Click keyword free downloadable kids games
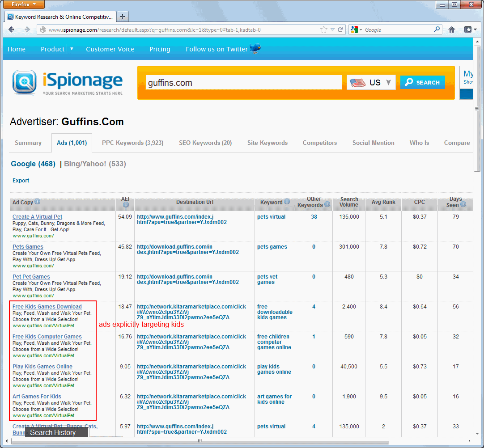Screen dimensions: 484x448 click(x=275, y=312)
